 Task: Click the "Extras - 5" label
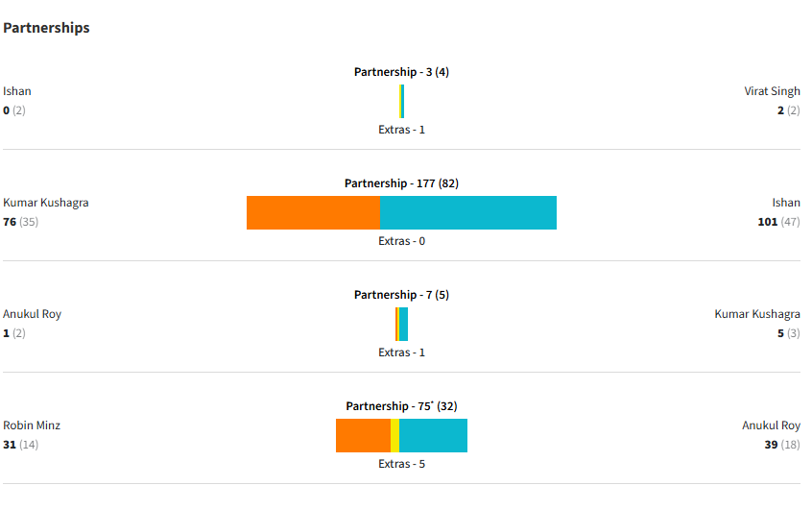pos(401,464)
